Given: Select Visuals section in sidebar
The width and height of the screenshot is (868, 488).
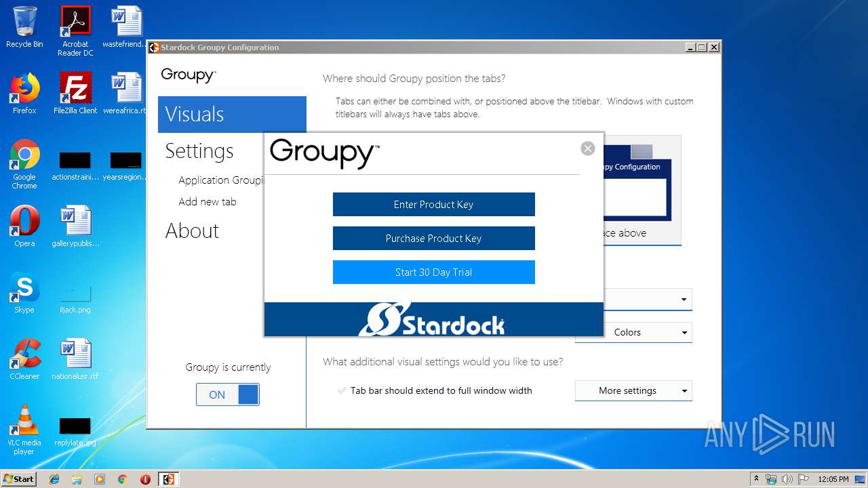Looking at the screenshot, I should click(232, 115).
